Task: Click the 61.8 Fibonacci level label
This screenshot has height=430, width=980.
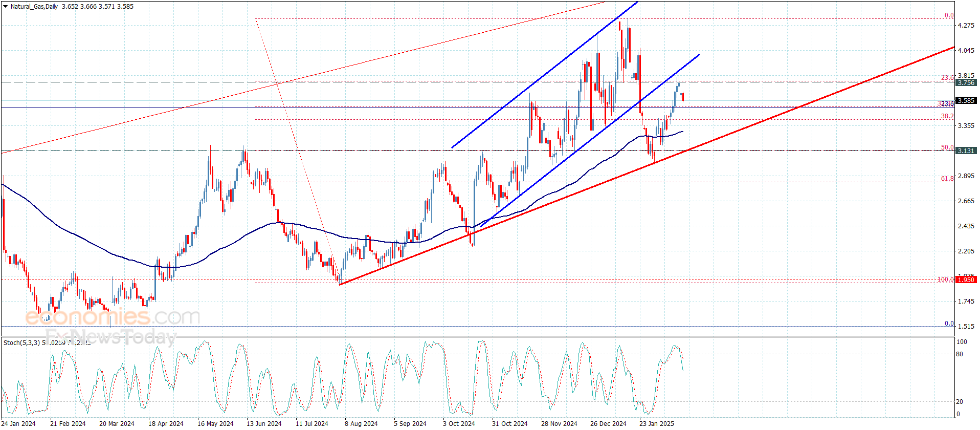Action: click(947, 179)
